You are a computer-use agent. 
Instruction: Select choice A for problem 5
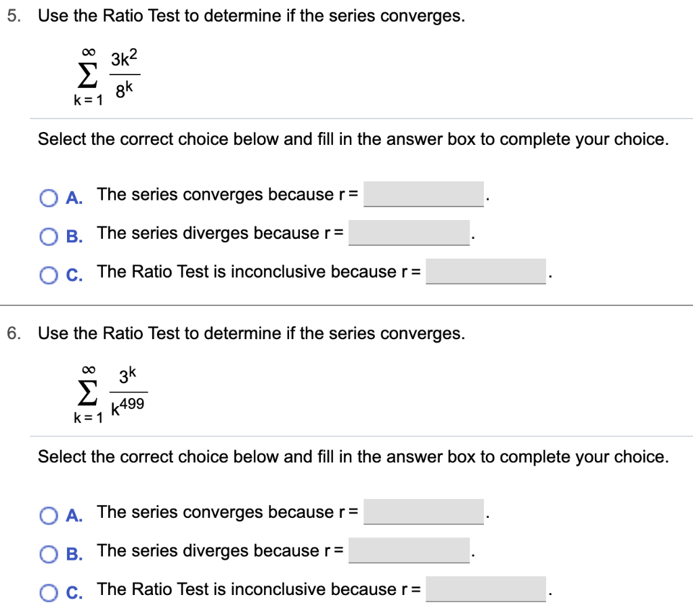click(x=48, y=198)
